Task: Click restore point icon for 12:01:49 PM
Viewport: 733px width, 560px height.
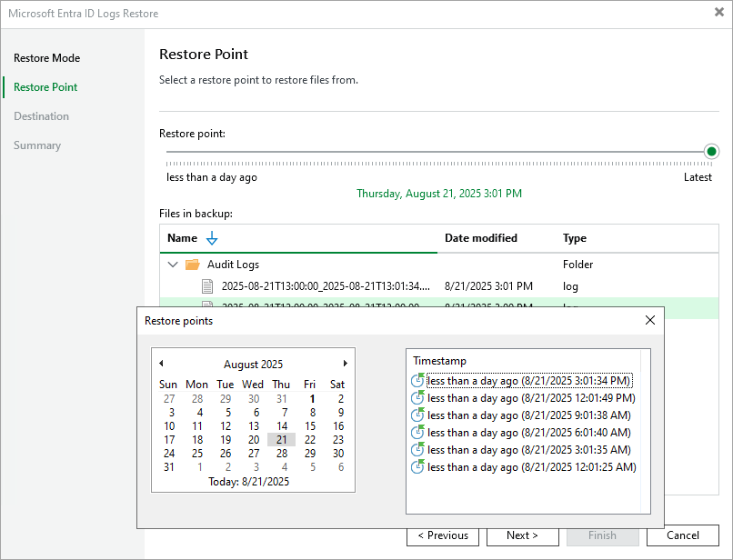Action: [418, 398]
